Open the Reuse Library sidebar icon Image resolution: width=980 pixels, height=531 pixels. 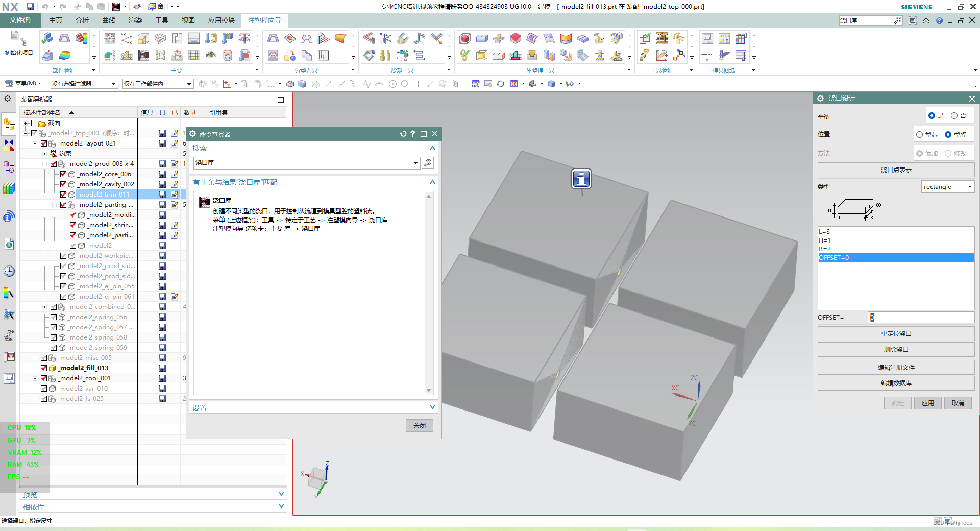(9, 189)
